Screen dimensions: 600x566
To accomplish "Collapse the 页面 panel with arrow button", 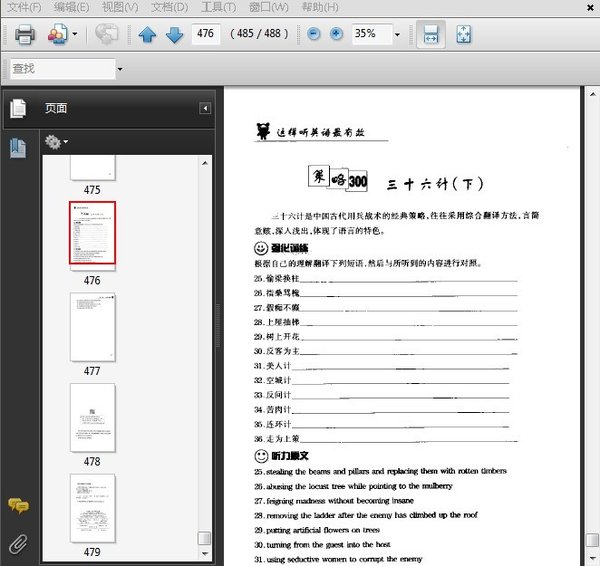I will point(205,108).
